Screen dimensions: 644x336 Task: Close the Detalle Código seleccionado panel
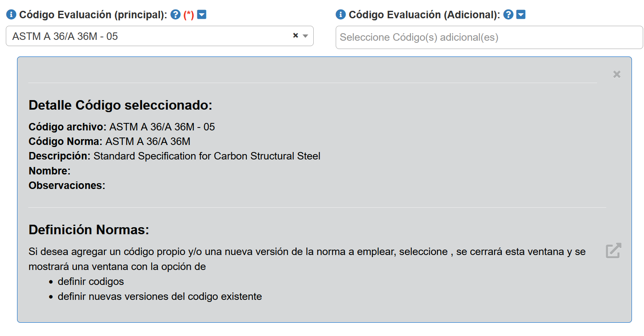[617, 74]
